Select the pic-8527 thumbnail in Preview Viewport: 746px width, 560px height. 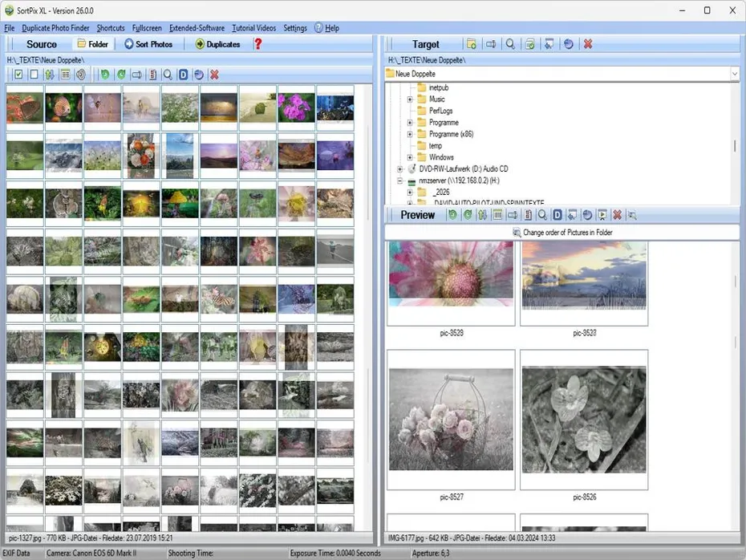tap(451, 416)
